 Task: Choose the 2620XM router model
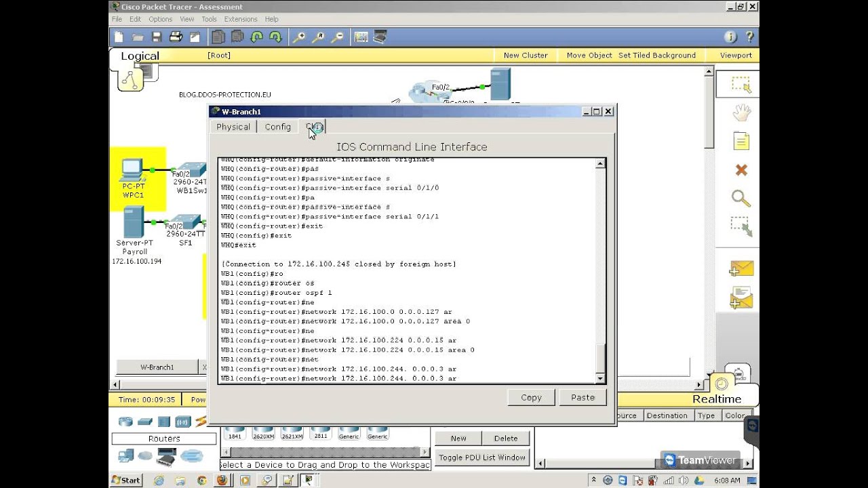coord(263,433)
